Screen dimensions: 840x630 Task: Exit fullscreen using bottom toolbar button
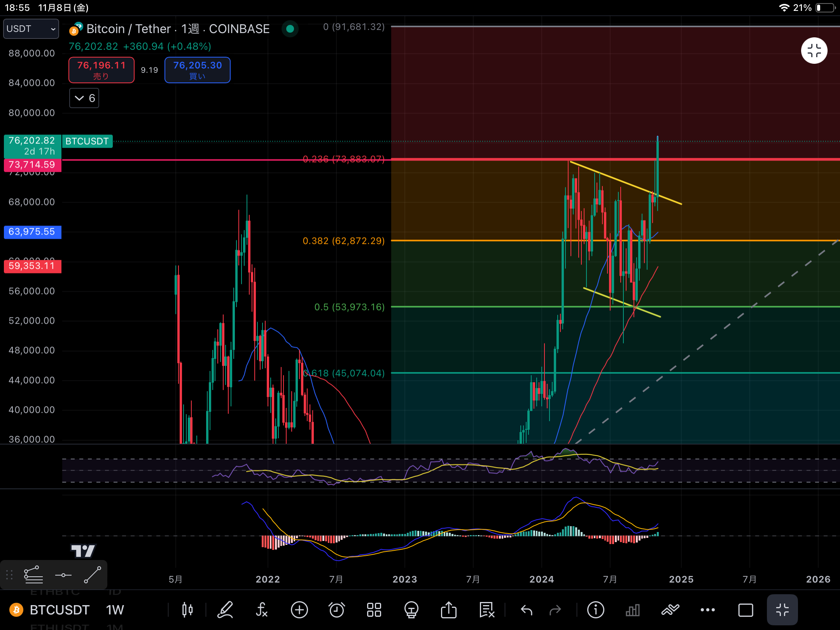[x=782, y=609]
